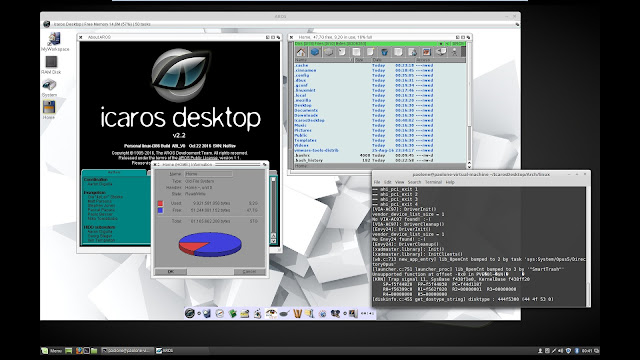Open terminal File menu
The height and width of the screenshot is (360, 640).
[x=377, y=182]
